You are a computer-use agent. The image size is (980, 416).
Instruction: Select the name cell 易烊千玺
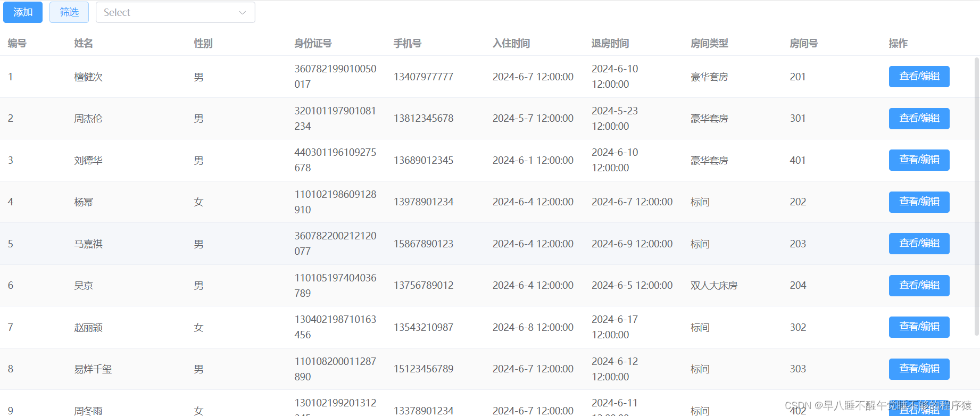[93, 369]
